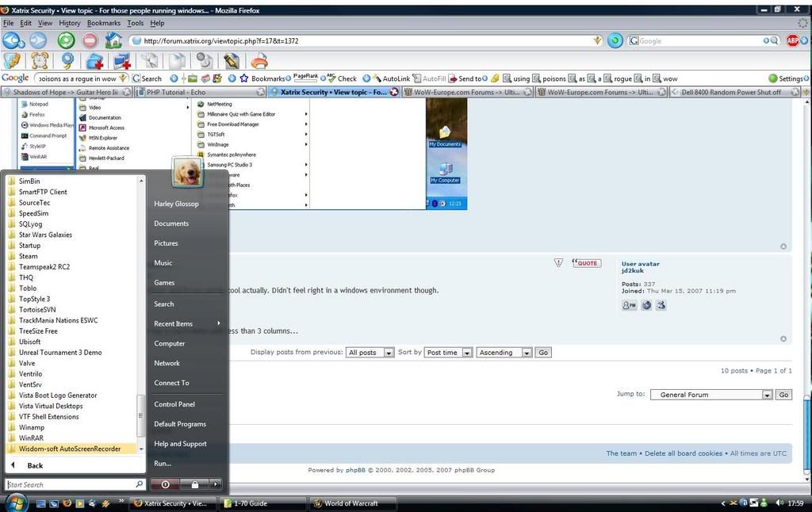Open the Google toolbar search box dropdown
The width and height of the screenshot is (812, 512).
123,78
